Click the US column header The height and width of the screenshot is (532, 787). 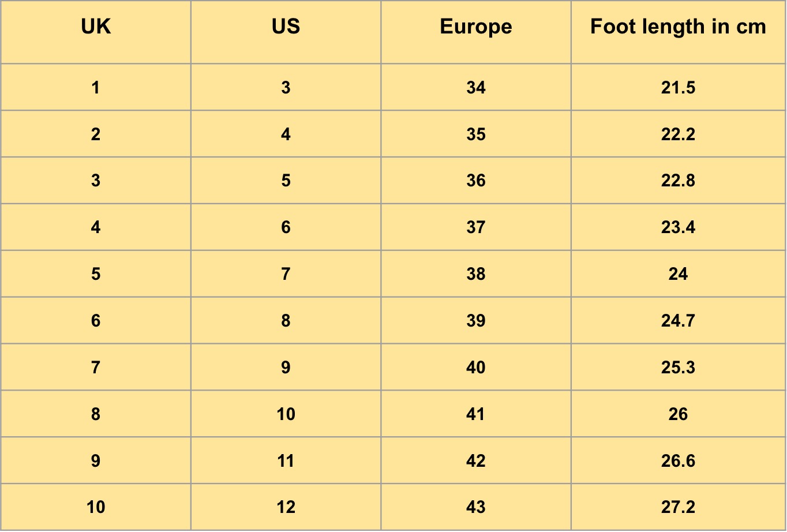coord(286,27)
